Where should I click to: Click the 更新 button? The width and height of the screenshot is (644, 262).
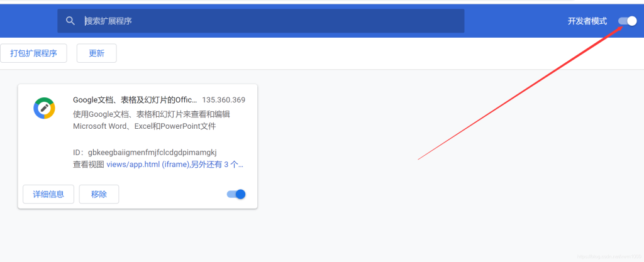click(x=96, y=53)
